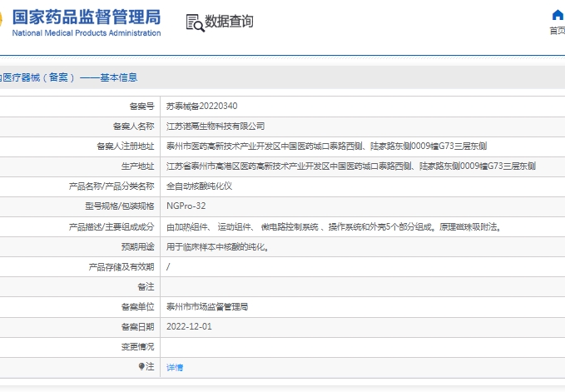Select product name 全自动核酸纯化仪

point(199,186)
